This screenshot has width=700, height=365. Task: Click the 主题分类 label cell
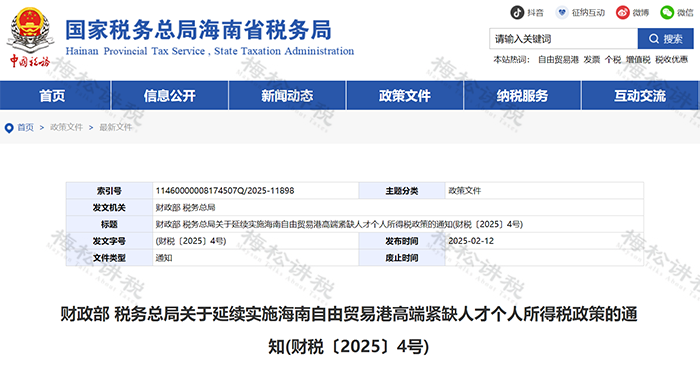(x=402, y=191)
